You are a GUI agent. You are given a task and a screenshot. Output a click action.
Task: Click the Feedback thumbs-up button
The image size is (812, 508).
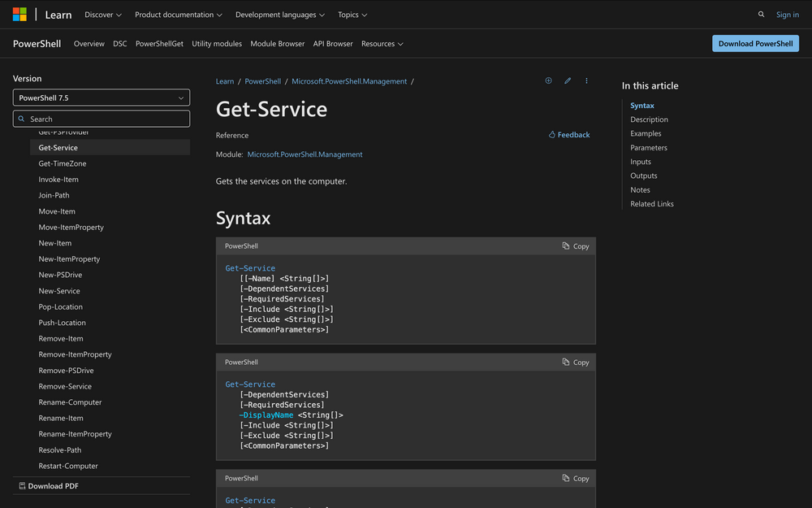click(569, 135)
